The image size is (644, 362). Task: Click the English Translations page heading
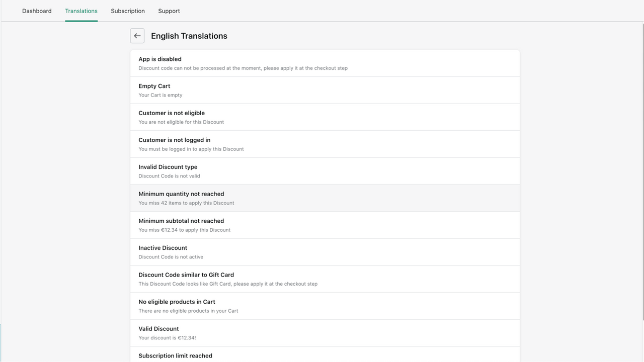pyautogui.click(x=189, y=36)
